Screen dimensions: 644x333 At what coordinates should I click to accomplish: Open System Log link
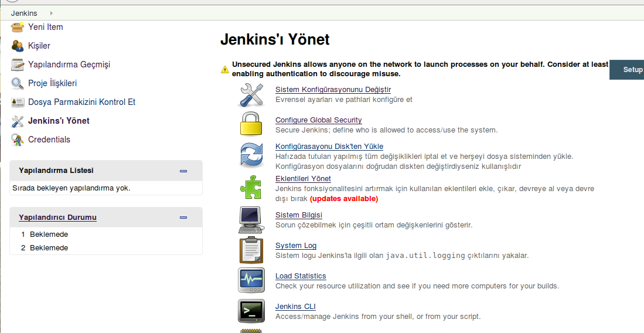(x=296, y=246)
